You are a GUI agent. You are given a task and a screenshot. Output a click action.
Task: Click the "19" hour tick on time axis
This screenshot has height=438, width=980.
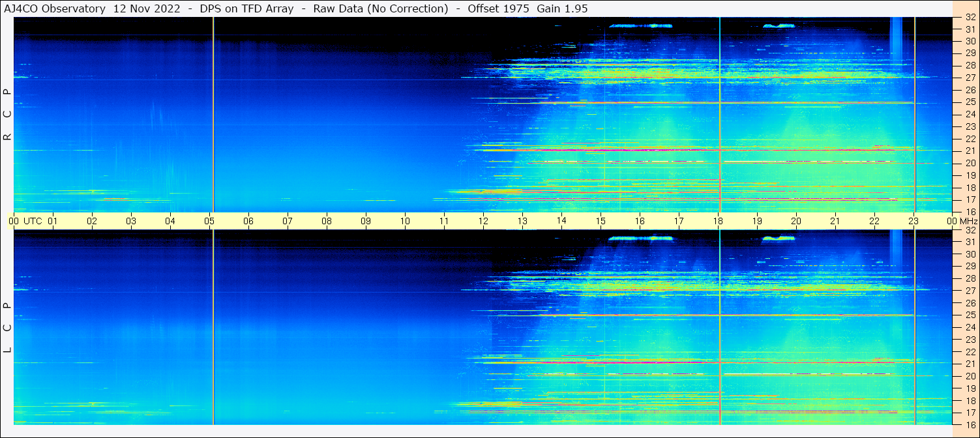757,221
